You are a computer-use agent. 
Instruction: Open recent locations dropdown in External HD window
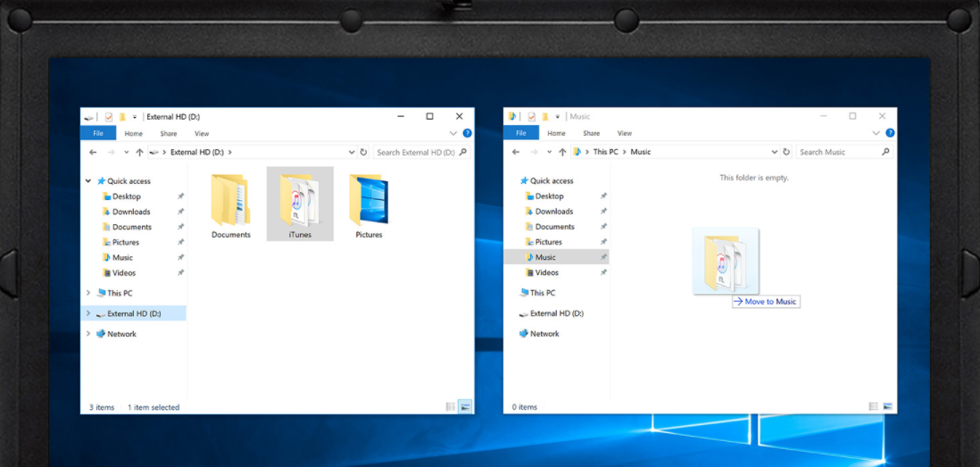coord(127,152)
